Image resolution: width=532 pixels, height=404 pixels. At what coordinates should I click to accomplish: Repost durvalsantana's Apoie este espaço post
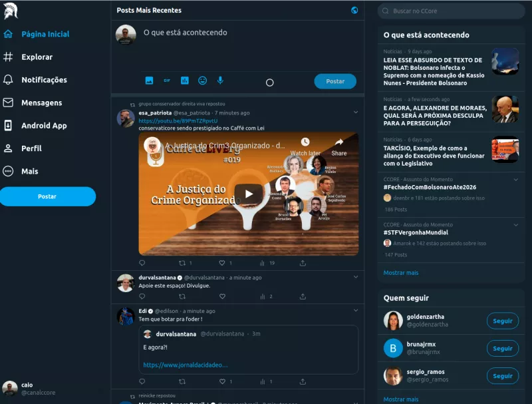[x=182, y=296]
